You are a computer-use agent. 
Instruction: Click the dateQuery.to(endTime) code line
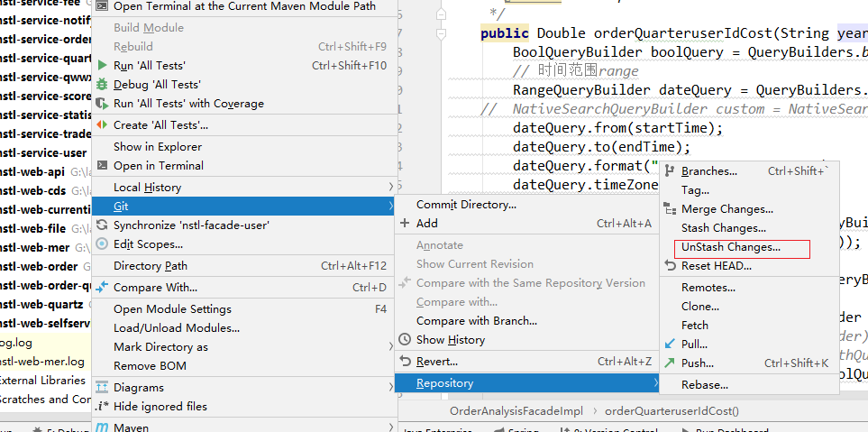click(602, 147)
